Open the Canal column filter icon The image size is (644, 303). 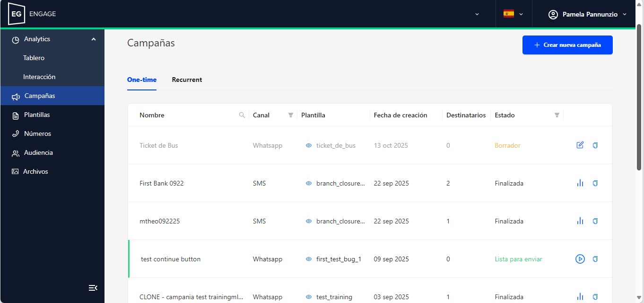(x=291, y=115)
